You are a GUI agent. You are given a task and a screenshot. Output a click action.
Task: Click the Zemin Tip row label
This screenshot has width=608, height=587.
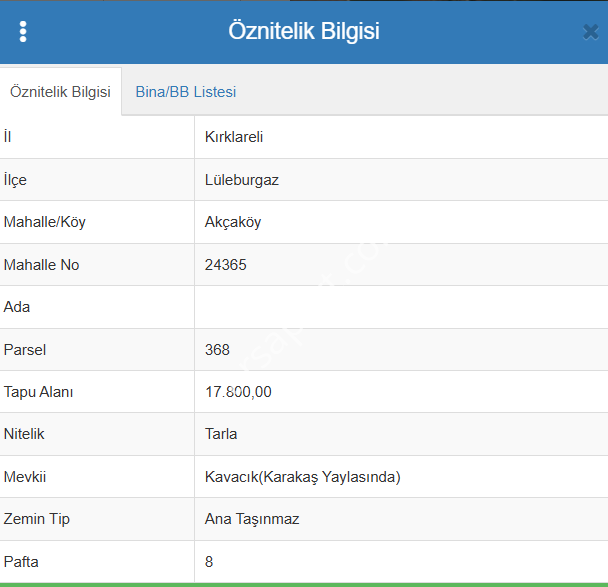click(x=37, y=519)
